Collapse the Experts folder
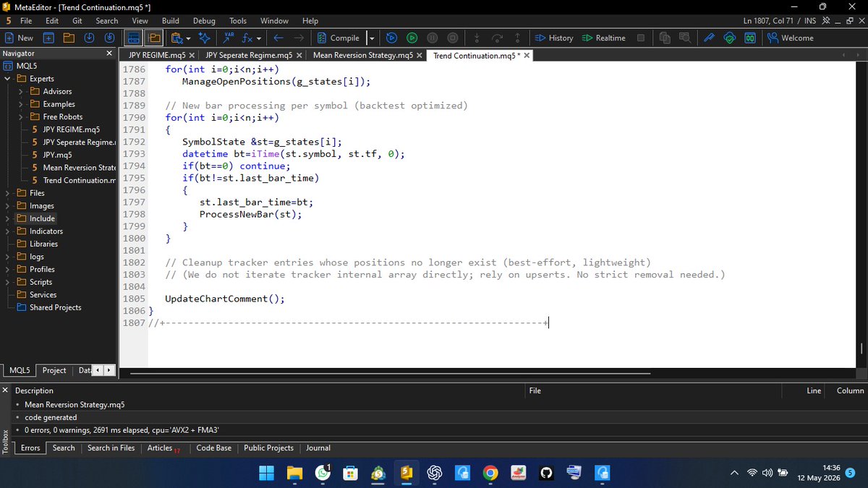The image size is (868, 488). [8, 78]
